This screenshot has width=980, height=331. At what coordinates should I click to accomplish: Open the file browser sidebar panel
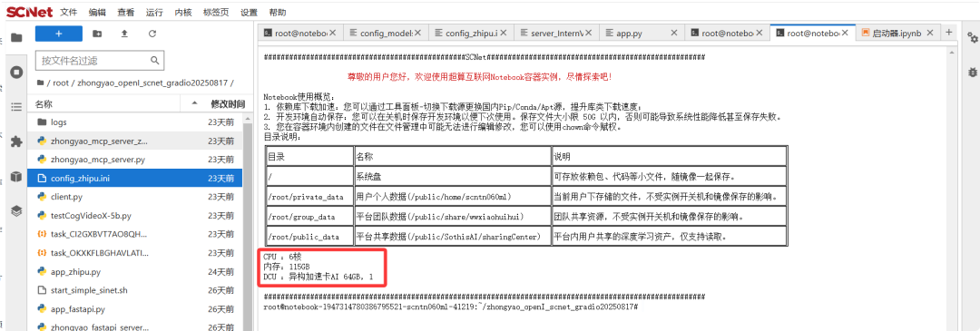click(x=16, y=37)
